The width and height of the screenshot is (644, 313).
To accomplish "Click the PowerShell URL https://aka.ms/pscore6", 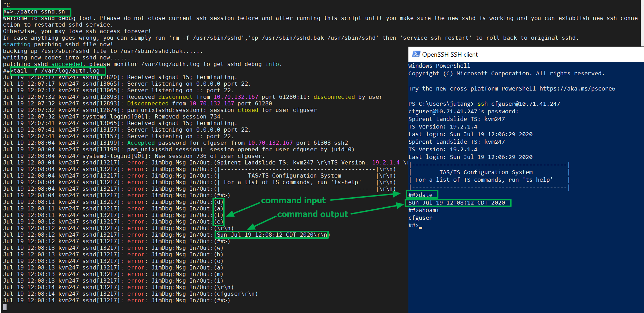I will [577, 88].
